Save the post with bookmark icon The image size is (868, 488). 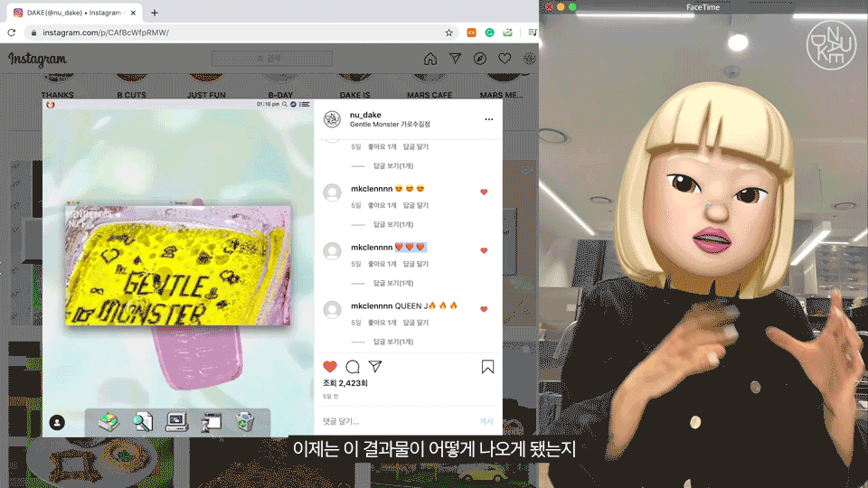pos(487,367)
